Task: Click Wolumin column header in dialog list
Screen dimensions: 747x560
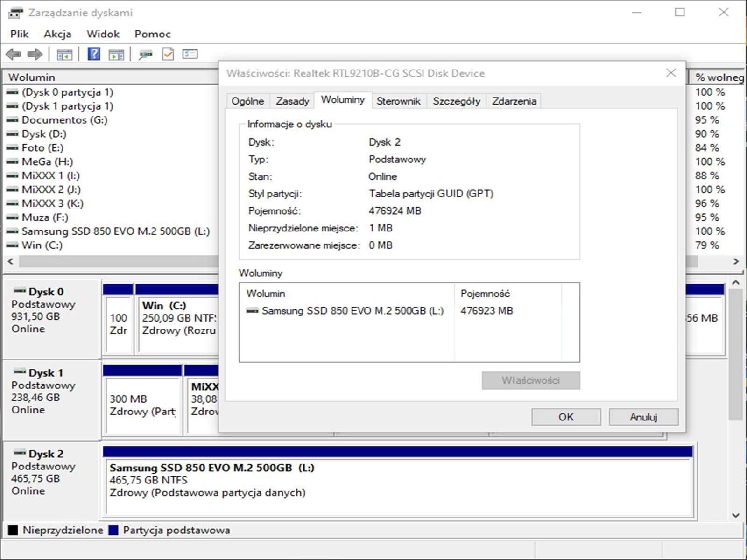Action: click(x=347, y=294)
